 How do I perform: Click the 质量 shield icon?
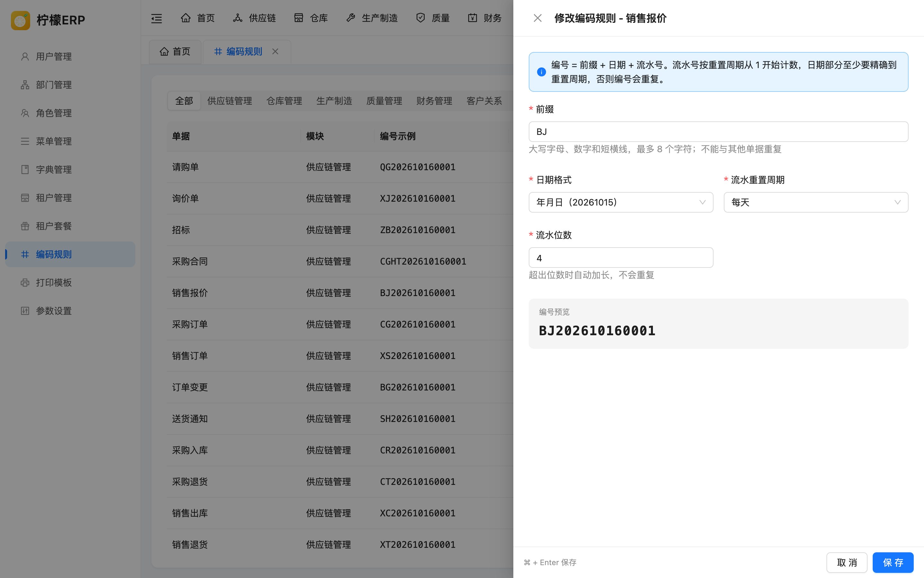coord(420,18)
